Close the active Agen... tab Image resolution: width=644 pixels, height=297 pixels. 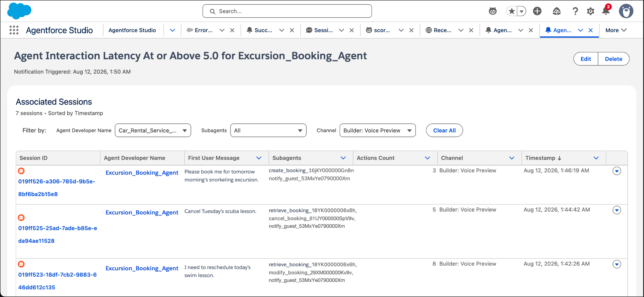click(x=591, y=30)
